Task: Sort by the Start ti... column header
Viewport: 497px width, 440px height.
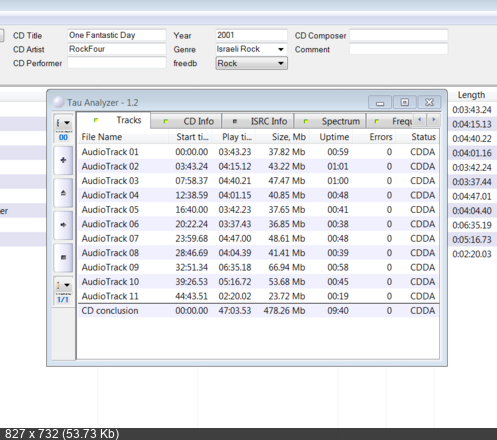Action: tap(190, 137)
